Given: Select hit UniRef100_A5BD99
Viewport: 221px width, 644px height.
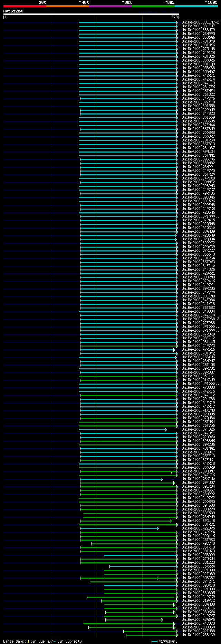Looking at the screenshot, I should 198,555.
